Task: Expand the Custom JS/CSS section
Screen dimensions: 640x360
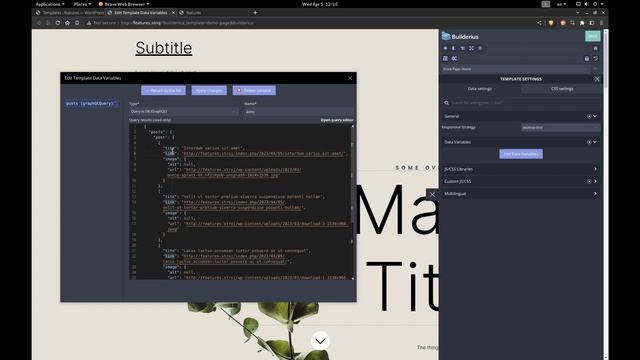Action: (x=521, y=181)
